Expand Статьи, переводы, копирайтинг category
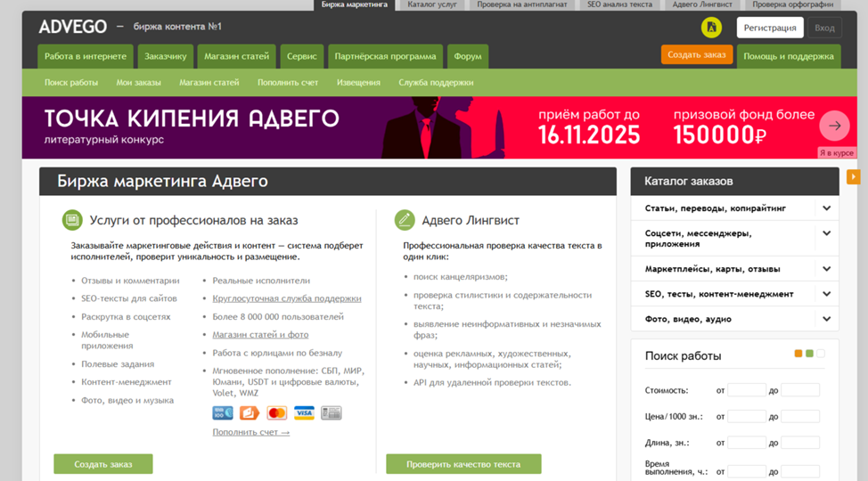 (x=826, y=208)
